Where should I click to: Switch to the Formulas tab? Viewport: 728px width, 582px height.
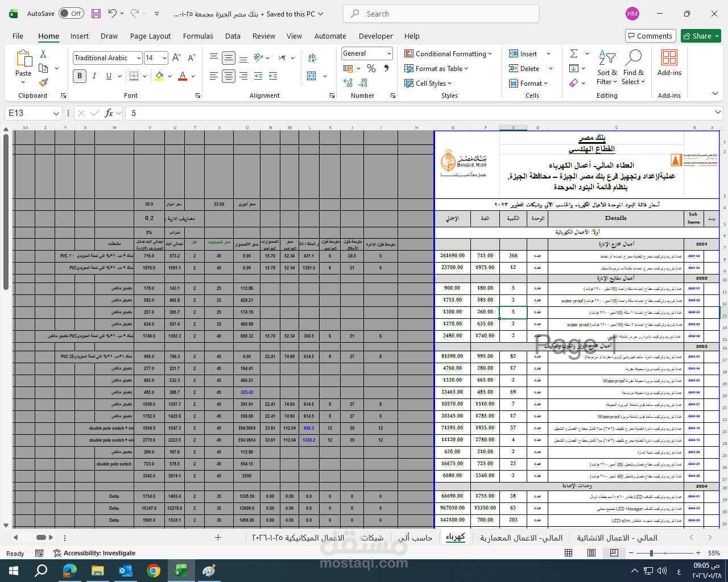[x=198, y=36]
